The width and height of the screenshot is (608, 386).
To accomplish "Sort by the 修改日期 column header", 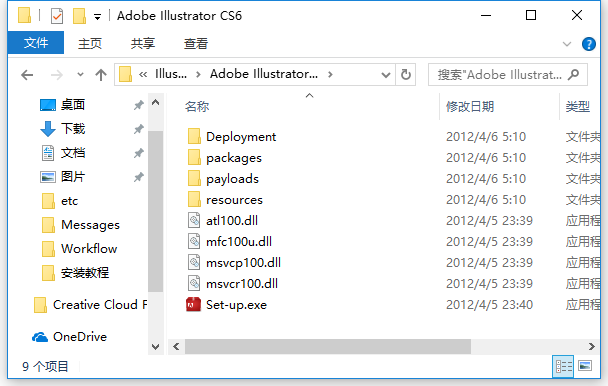I will (470, 106).
